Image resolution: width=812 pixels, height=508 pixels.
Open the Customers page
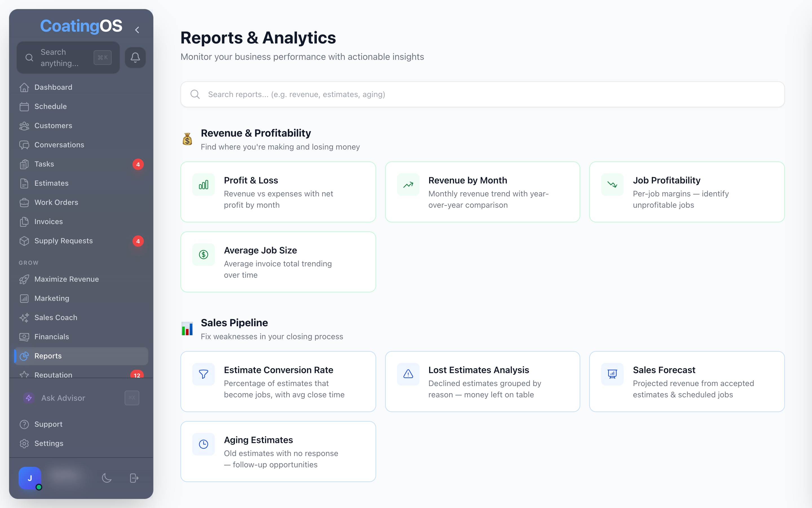81,126
